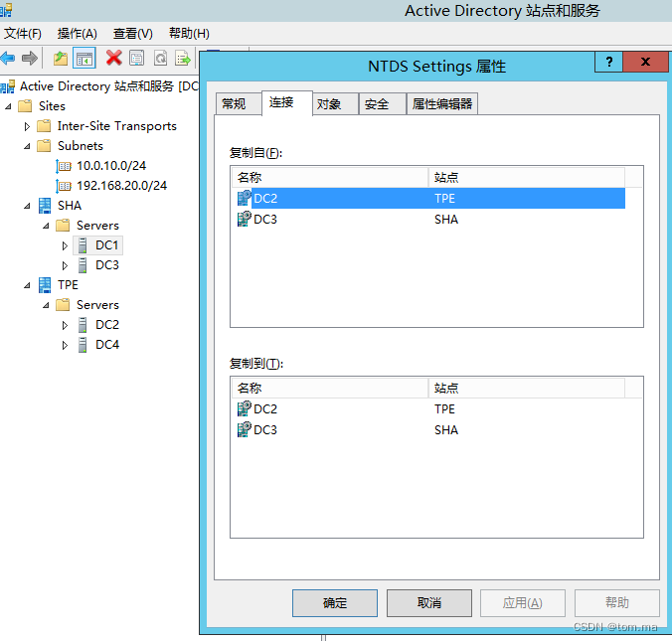Toggle the show/hide console tree icon
This screenshot has height=641, width=672.
tap(84, 59)
